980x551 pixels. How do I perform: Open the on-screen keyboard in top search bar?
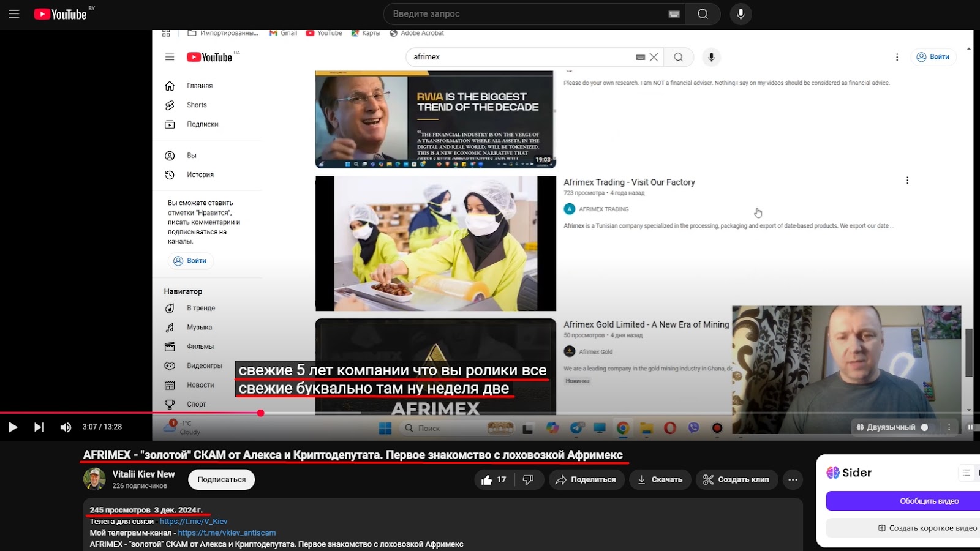674,14
